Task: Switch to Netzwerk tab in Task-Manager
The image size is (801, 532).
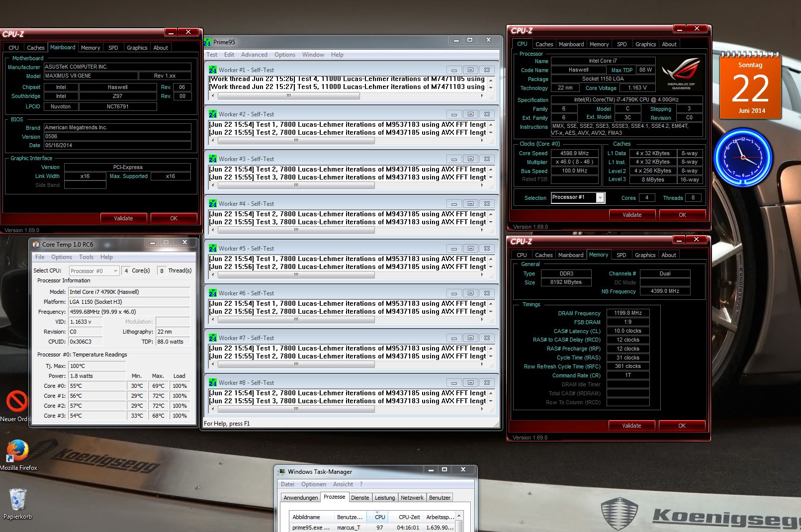Action: (412, 498)
